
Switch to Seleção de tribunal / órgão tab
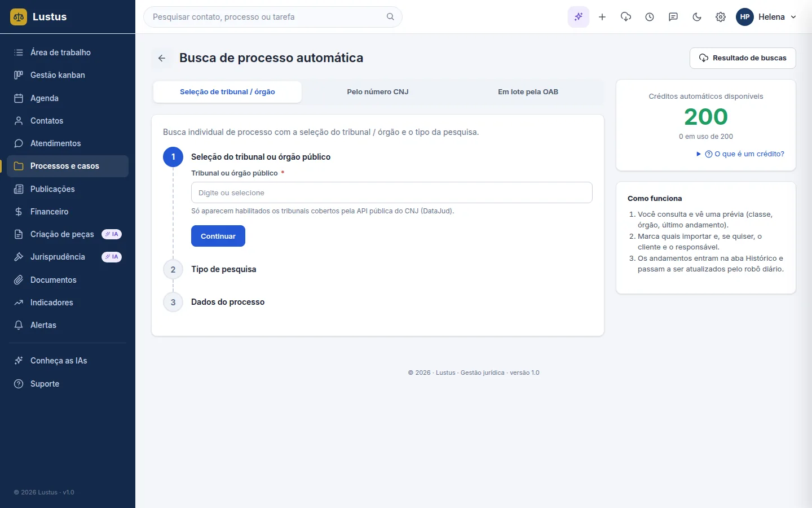[227, 92]
